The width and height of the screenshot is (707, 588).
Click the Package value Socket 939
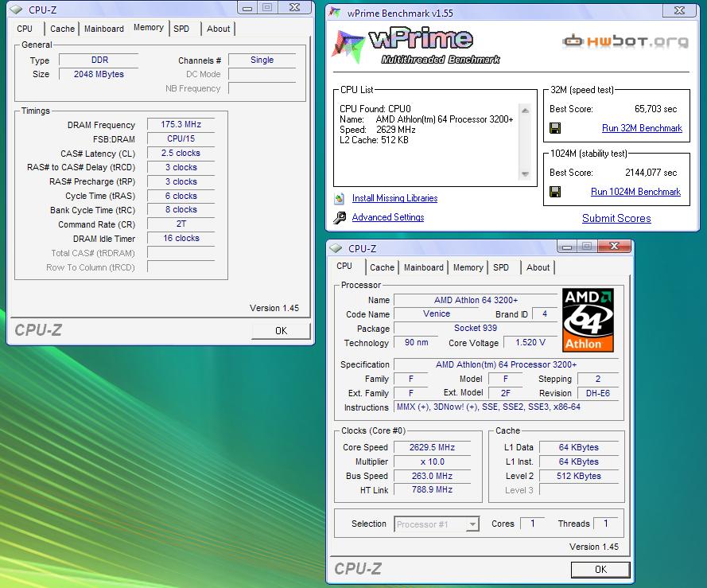click(x=476, y=328)
